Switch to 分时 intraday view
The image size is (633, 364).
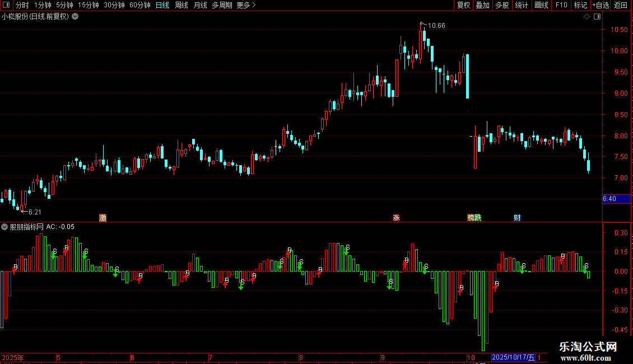pyautogui.click(x=22, y=5)
